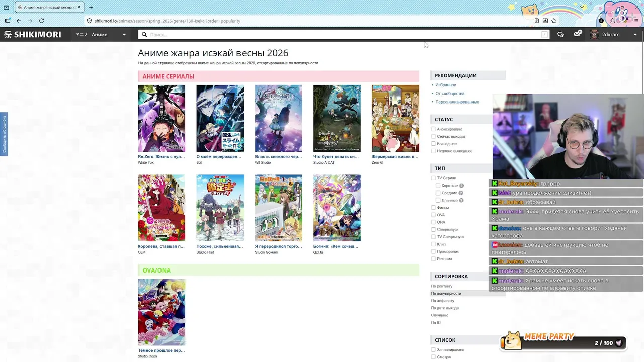Image resolution: width=644 pixels, height=362 pixels.
Task: Sort by По дате выхода
Action: 445,308
